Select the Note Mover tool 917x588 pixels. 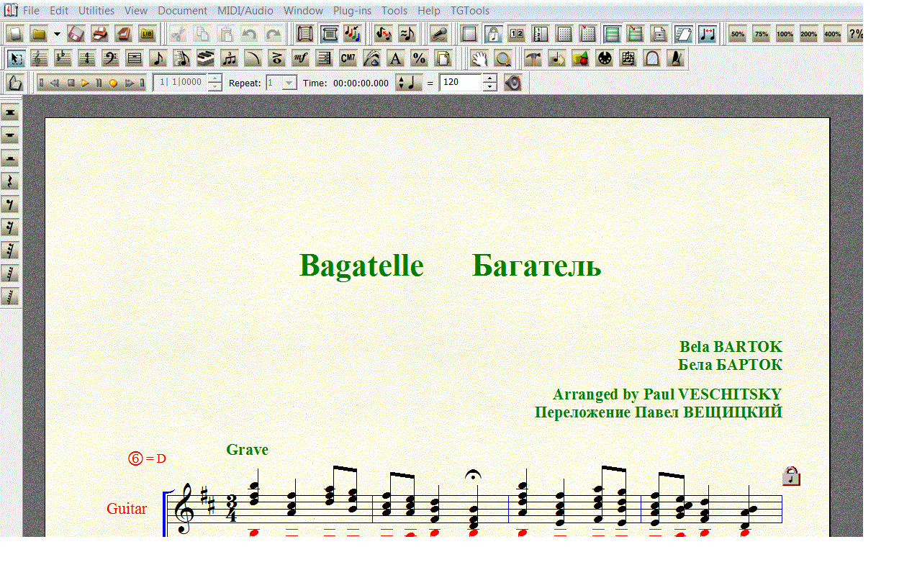pos(557,58)
